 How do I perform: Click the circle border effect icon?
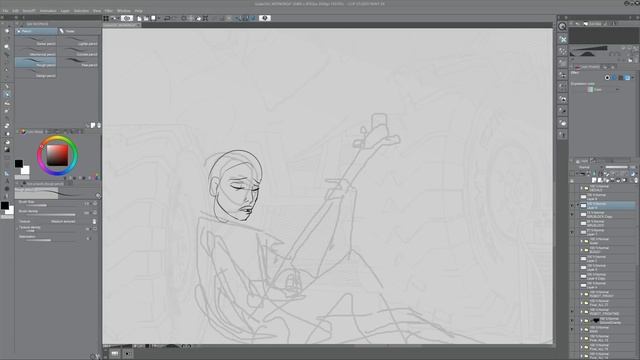[607, 78]
